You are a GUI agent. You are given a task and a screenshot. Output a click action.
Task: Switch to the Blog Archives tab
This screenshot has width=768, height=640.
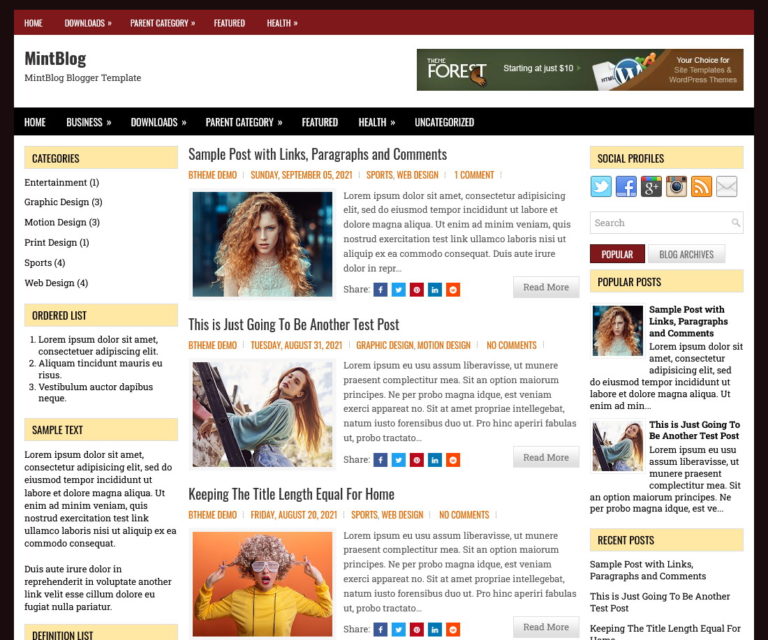[686, 254]
